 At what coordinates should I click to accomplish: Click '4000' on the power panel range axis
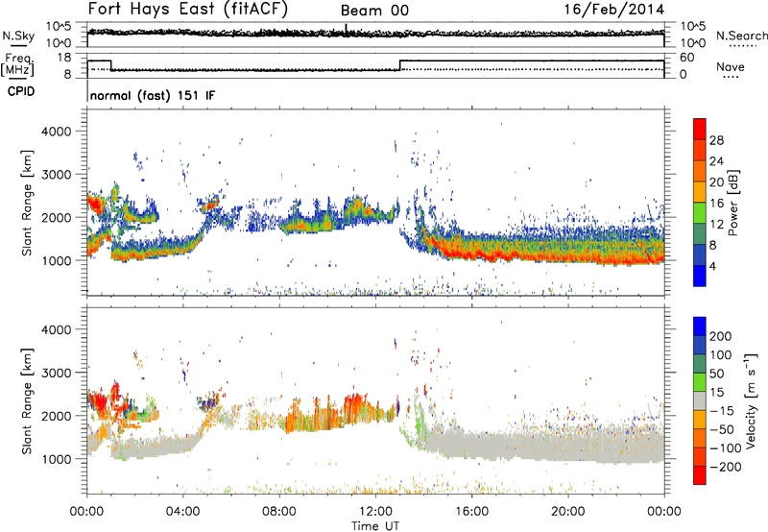pyautogui.click(x=57, y=132)
